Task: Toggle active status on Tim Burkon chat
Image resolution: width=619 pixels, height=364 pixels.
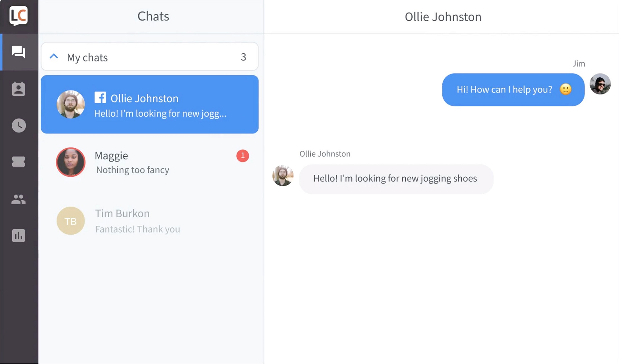Action: click(x=150, y=220)
